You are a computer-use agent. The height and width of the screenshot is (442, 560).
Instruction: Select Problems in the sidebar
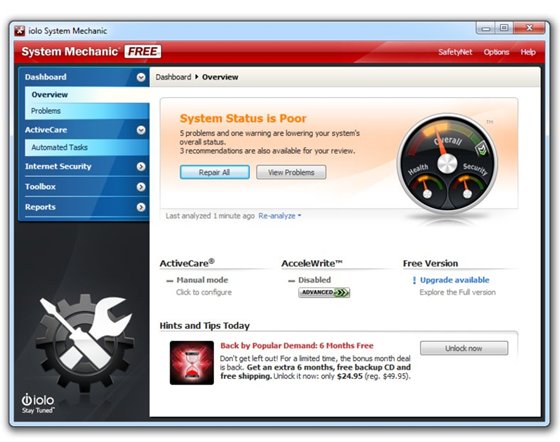pos(87,111)
